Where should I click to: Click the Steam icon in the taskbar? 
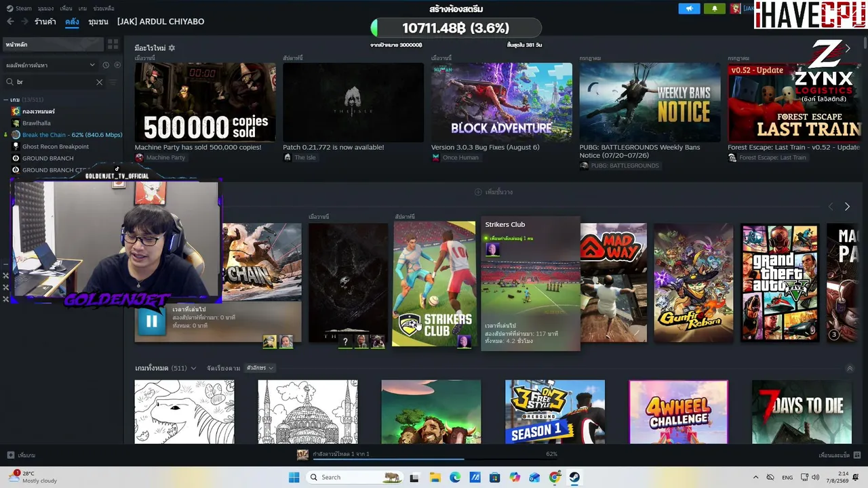point(574,477)
